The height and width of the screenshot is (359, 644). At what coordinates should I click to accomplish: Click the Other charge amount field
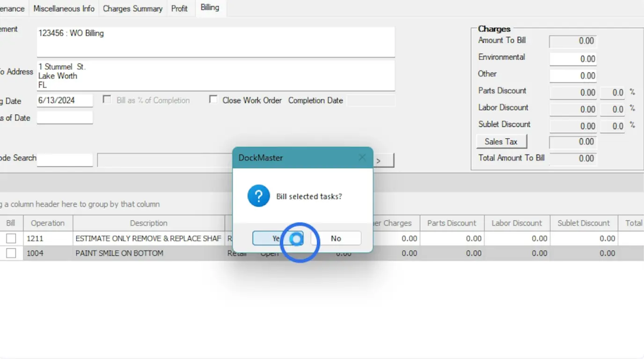[x=573, y=75]
